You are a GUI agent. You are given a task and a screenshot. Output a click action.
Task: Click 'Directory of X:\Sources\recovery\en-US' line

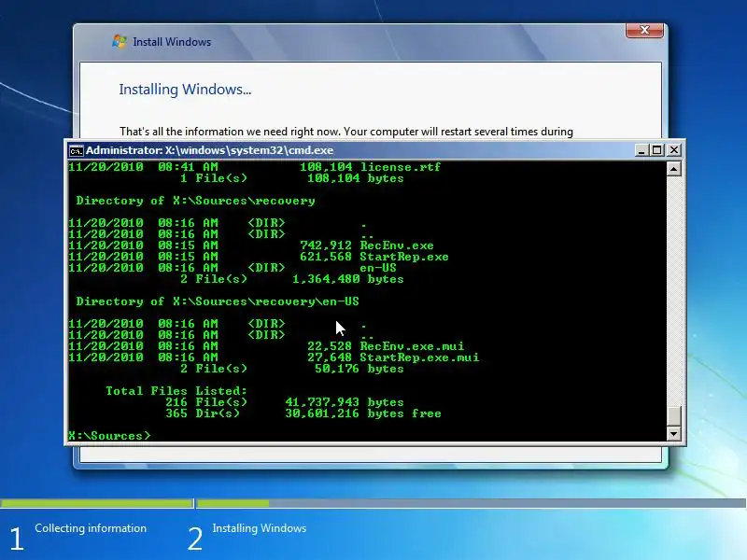point(218,301)
